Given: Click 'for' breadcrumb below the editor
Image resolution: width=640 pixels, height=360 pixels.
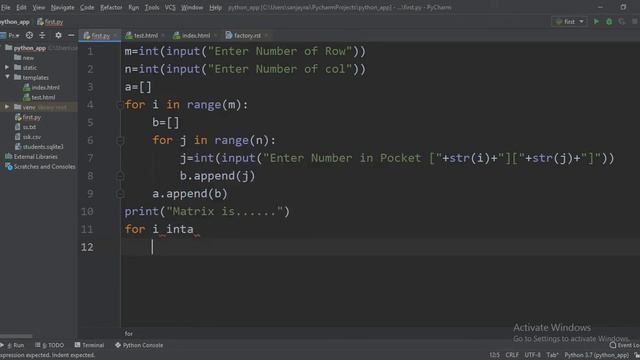Looking at the screenshot, I should click(129, 333).
